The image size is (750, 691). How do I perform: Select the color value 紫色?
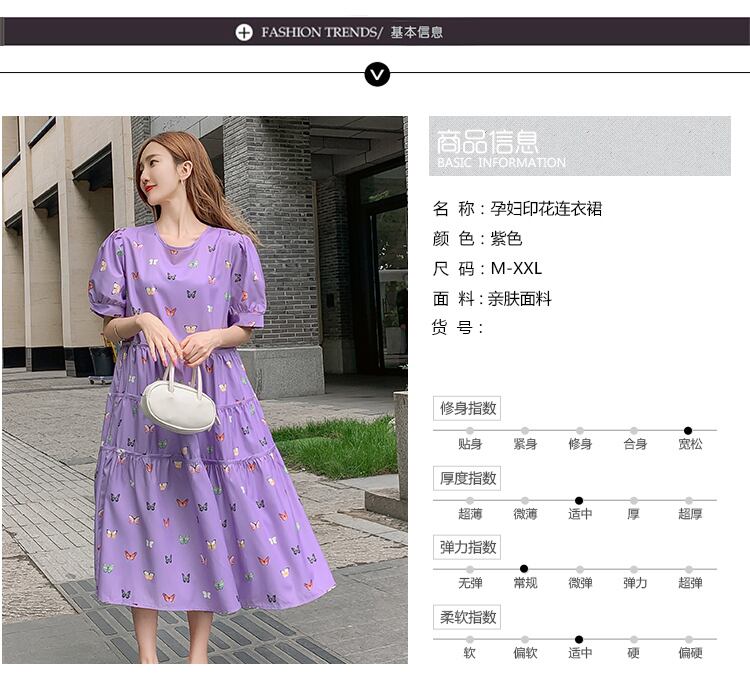point(506,238)
